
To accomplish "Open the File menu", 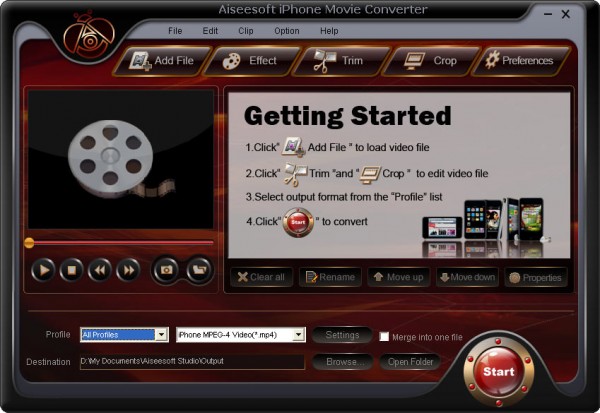I will [x=175, y=31].
